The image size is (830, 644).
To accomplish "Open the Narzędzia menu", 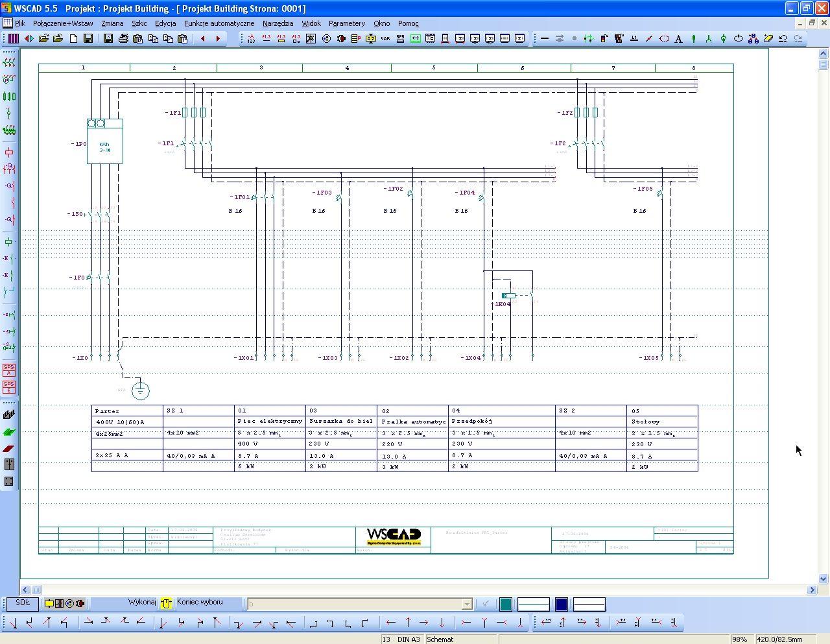I will (x=278, y=23).
